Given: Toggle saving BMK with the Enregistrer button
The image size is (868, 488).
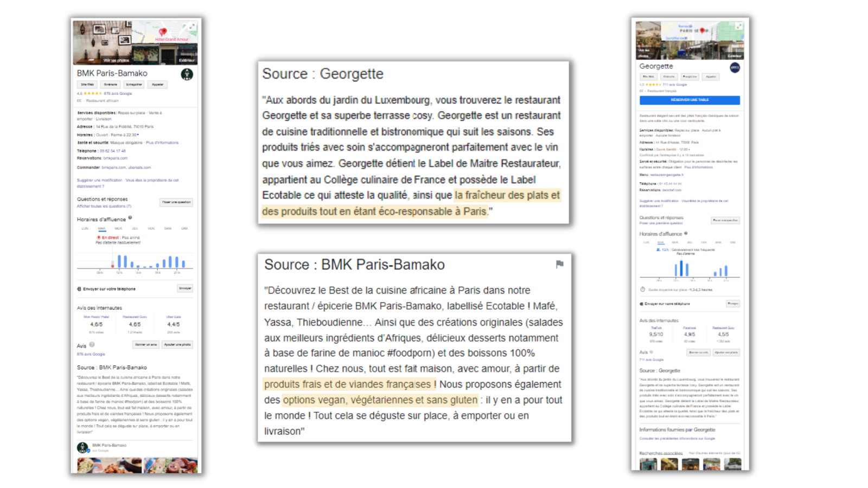Looking at the screenshot, I should pos(134,85).
